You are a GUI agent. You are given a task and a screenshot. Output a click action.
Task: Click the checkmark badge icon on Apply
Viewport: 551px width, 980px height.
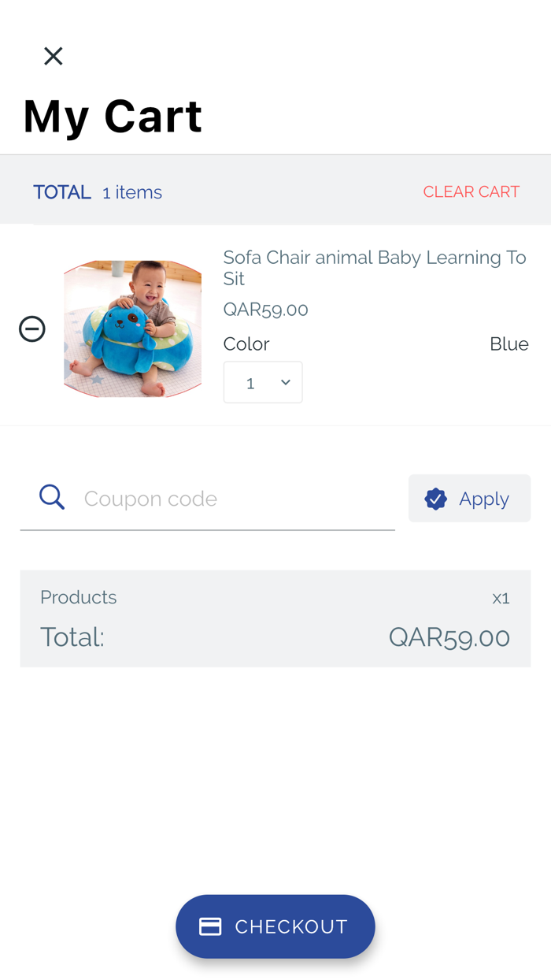coord(435,499)
